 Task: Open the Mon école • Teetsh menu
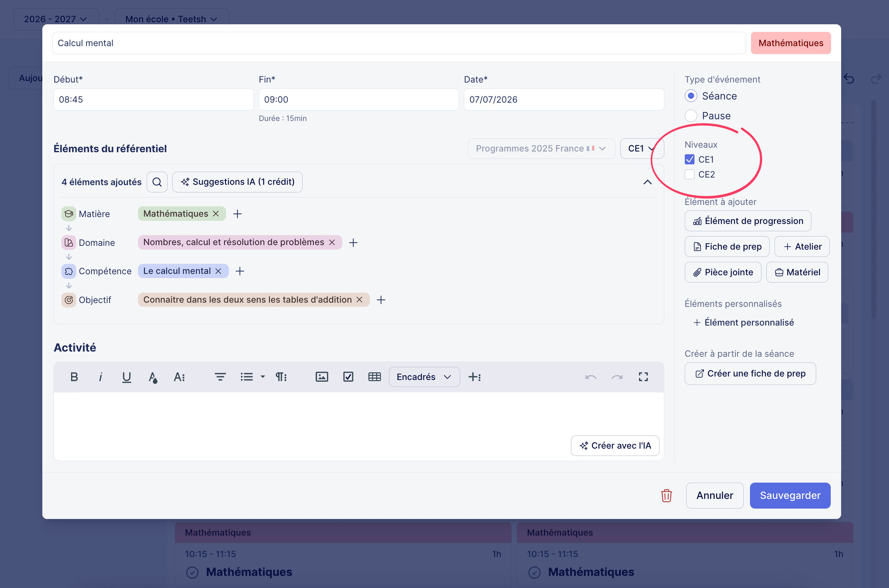click(x=172, y=19)
